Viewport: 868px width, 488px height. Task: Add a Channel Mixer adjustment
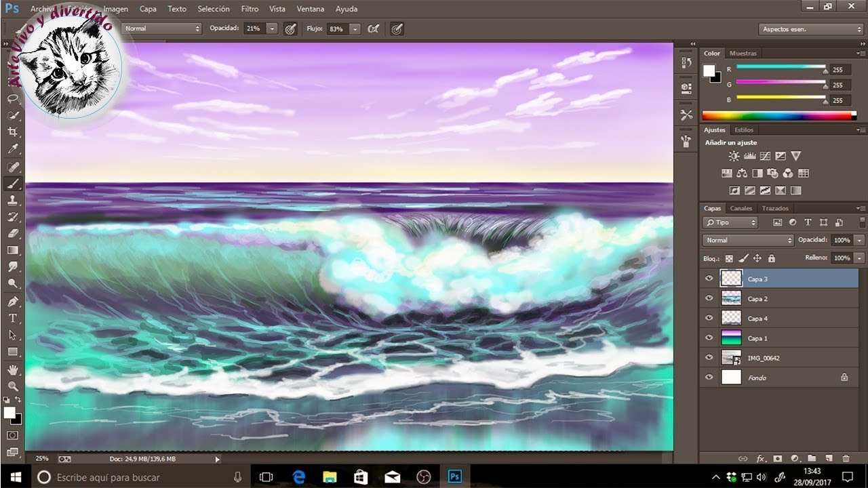click(x=788, y=174)
